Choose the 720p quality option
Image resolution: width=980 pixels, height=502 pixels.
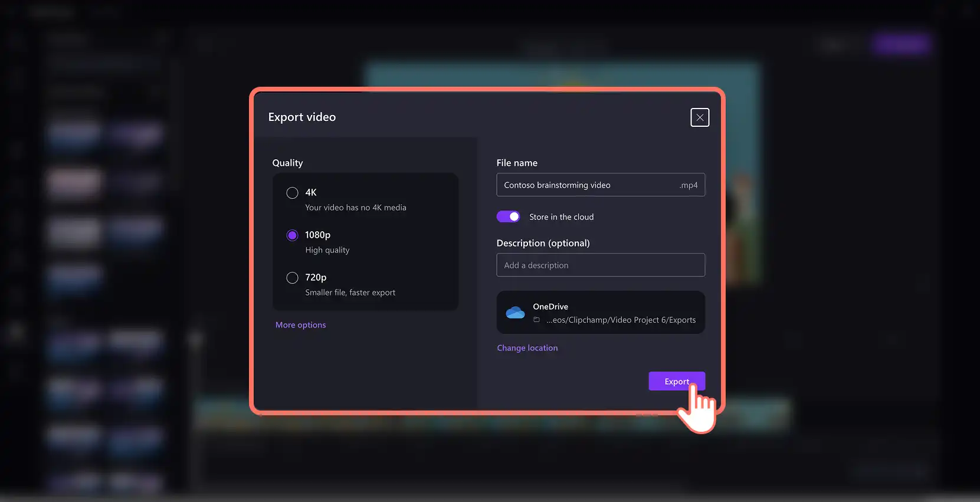[292, 278]
